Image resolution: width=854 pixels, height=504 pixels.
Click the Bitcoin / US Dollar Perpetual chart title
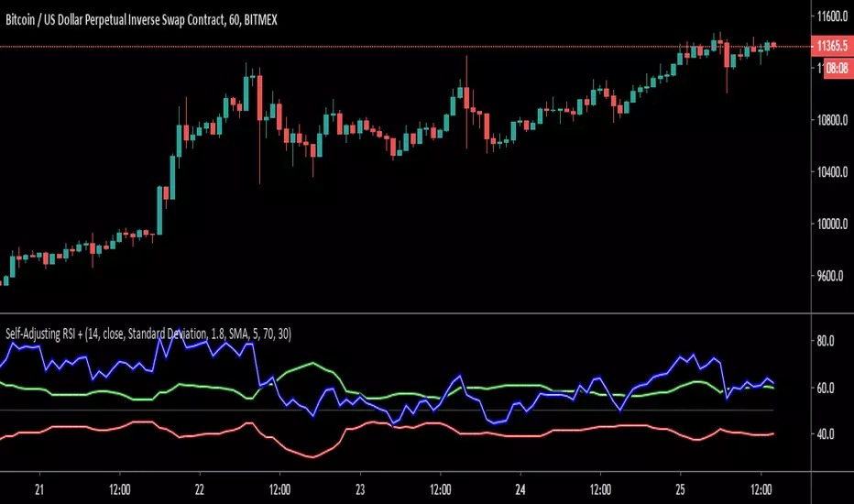point(141,20)
